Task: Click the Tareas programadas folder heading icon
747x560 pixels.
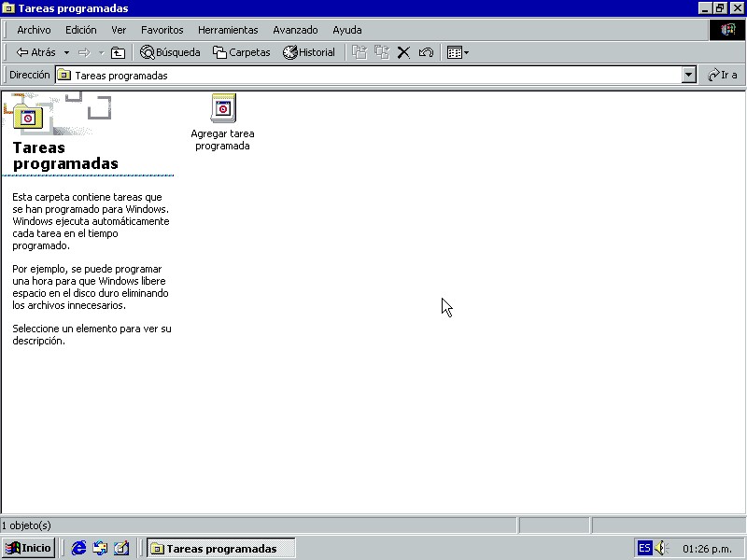Action: pyautogui.click(x=28, y=117)
